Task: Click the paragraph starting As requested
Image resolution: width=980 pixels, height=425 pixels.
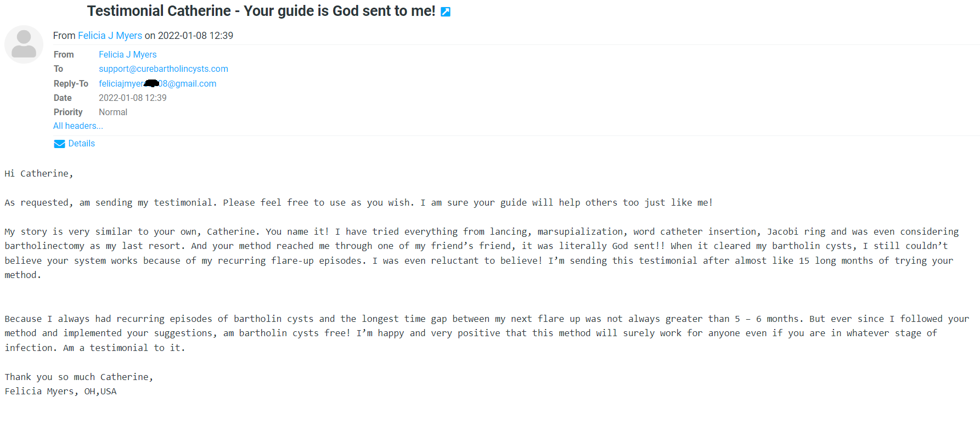Action: pyautogui.click(x=359, y=203)
